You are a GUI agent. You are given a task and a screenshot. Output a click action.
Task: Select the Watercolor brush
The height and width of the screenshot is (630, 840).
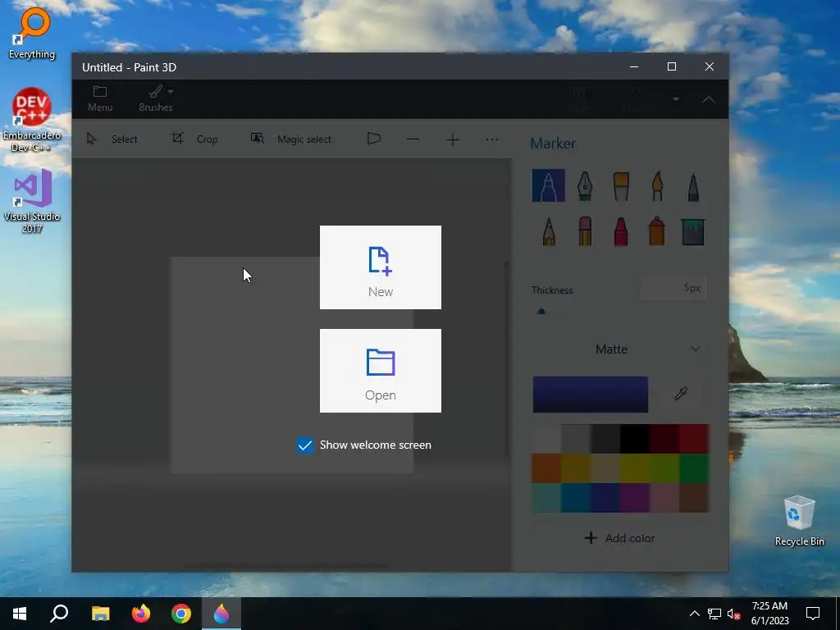(x=657, y=185)
